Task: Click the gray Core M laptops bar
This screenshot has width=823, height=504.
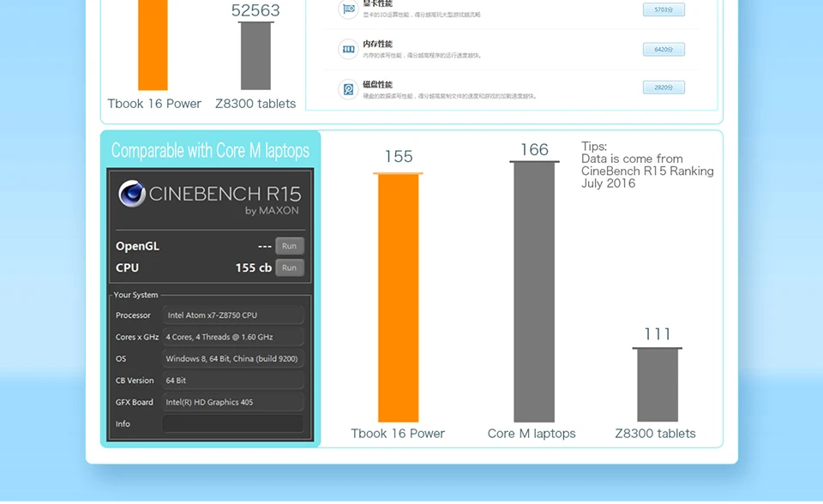Action: pyautogui.click(x=534, y=292)
